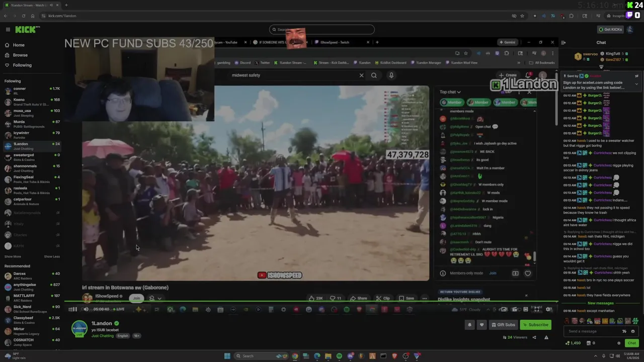This screenshot has width=644, height=362.
Task: Reload the page in the browser
Action: coord(23,16)
